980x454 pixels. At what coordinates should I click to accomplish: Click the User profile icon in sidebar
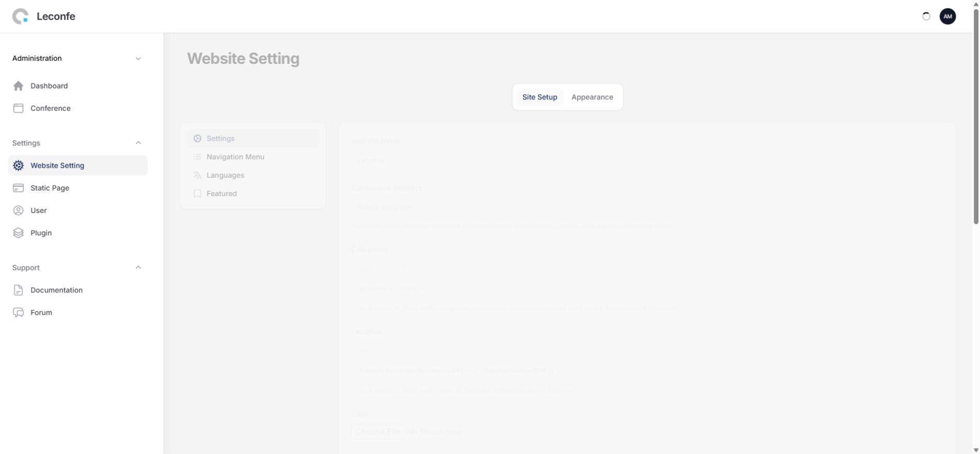point(19,211)
